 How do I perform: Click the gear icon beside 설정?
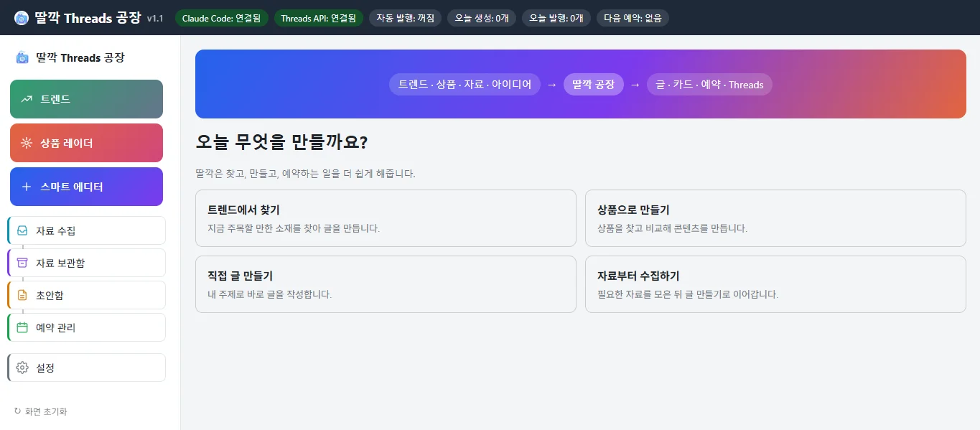(x=22, y=368)
